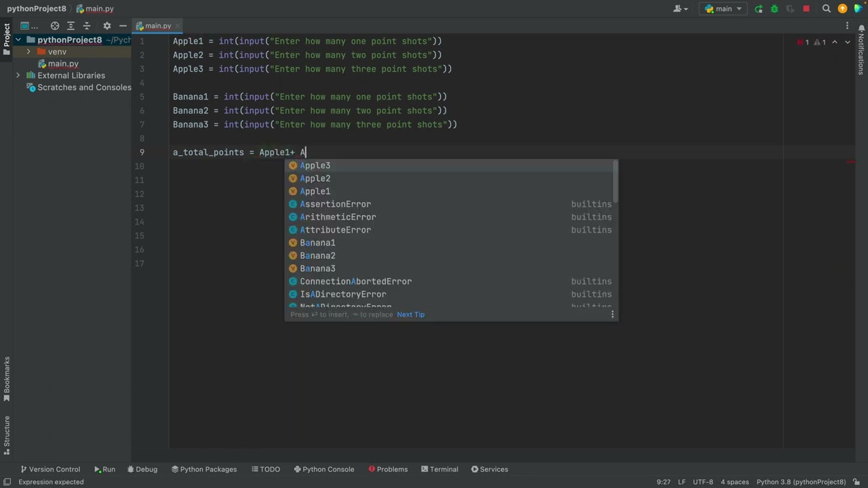Collapse the pythonProject8 root folder
Image resolution: width=868 pixels, height=488 pixels.
click(18, 40)
